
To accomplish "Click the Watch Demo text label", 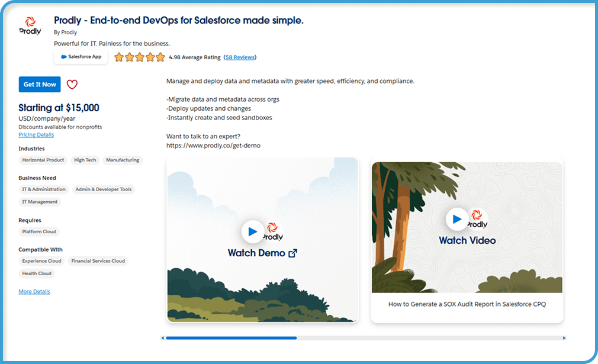I will 256,253.
